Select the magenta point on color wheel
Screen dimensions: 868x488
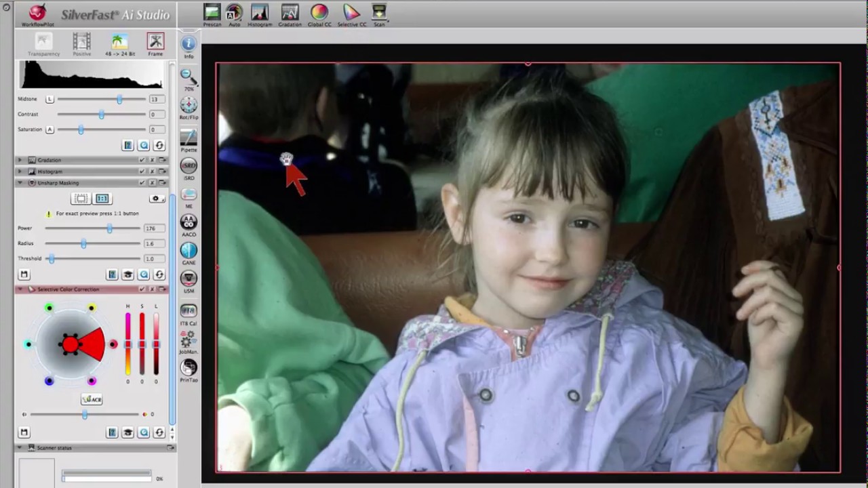pos(92,381)
